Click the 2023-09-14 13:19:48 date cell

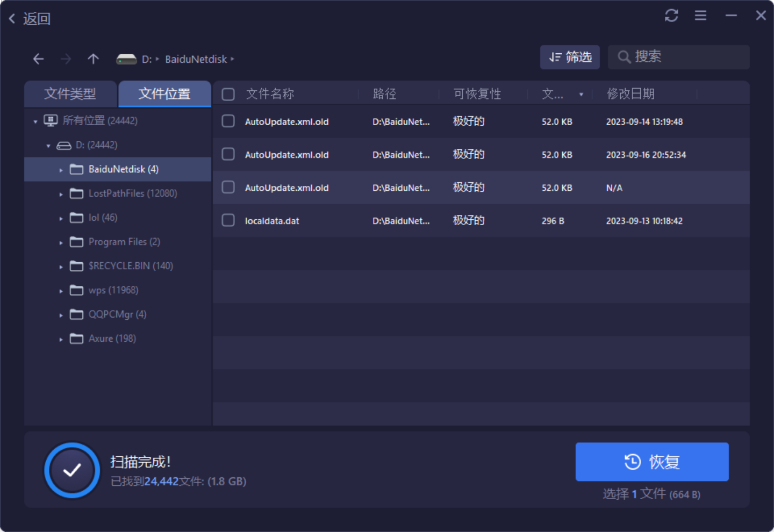pyautogui.click(x=644, y=122)
